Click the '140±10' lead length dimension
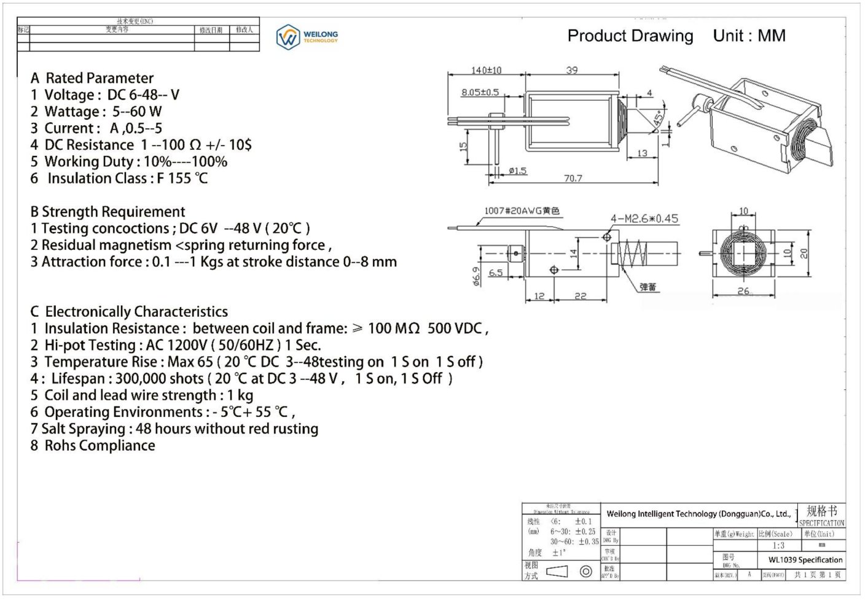Image resolution: width=868 pixels, height=614 pixels. click(486, 70)
